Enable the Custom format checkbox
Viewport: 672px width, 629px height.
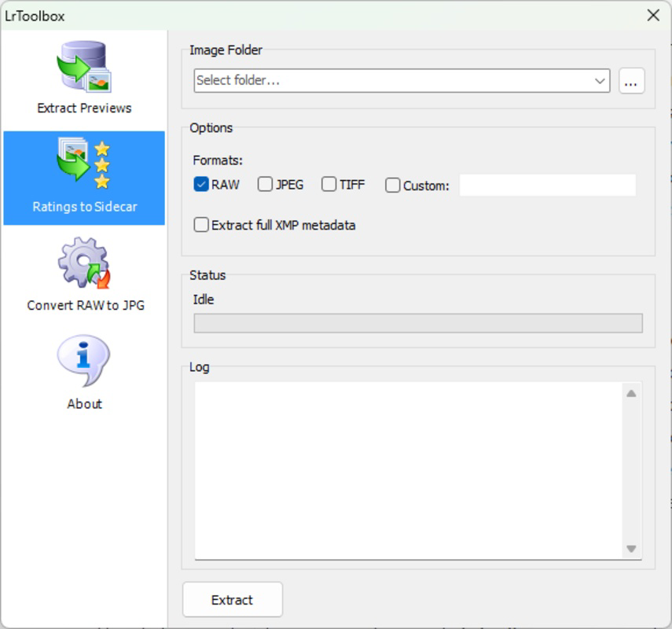point(392,186)
